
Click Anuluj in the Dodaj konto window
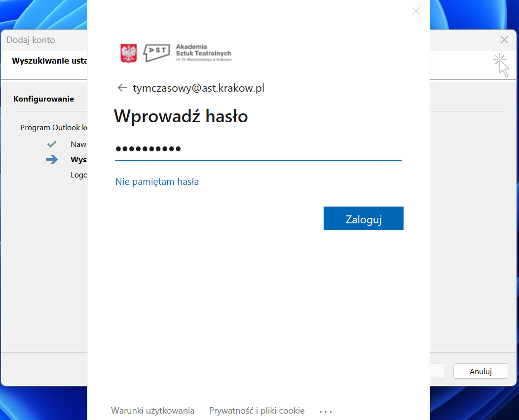click(481, 371)
